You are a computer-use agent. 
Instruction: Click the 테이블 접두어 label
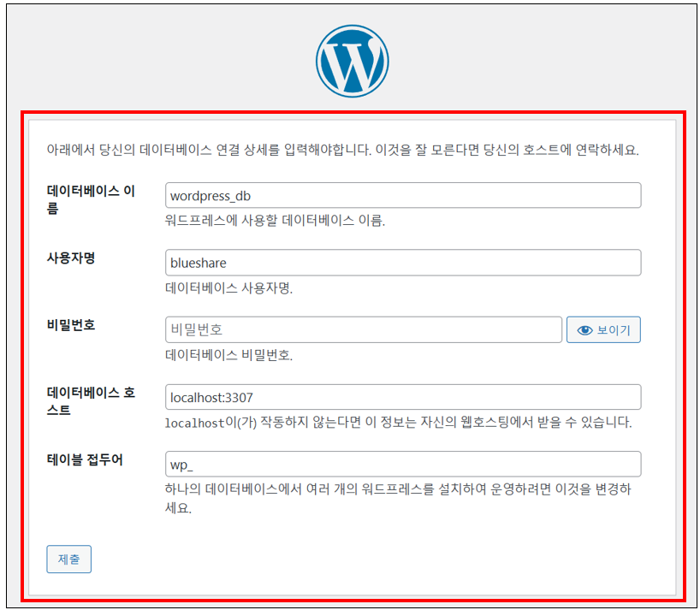85,459
